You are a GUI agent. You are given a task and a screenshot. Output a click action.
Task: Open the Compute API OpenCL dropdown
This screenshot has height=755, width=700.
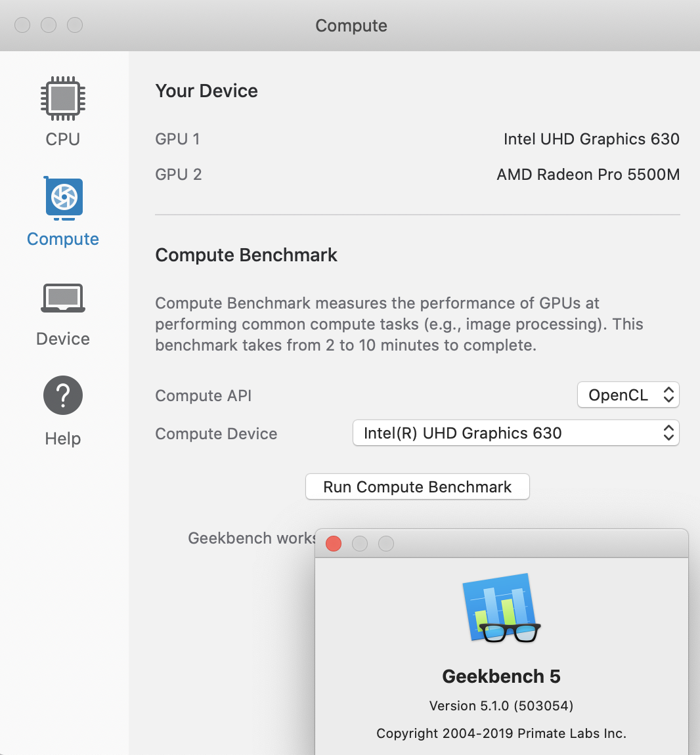pos(628,395)
